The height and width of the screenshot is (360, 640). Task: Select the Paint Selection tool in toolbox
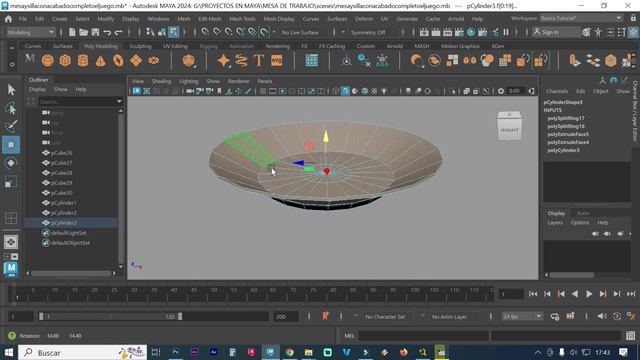tap(11, 127)
